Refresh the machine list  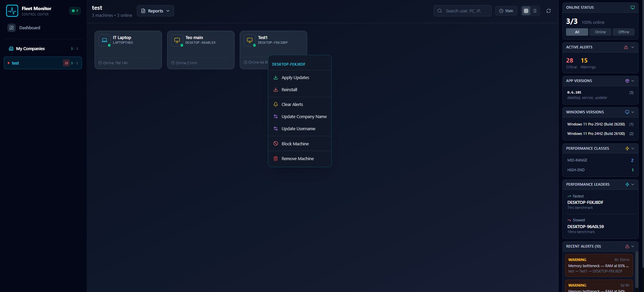point(549,11)
